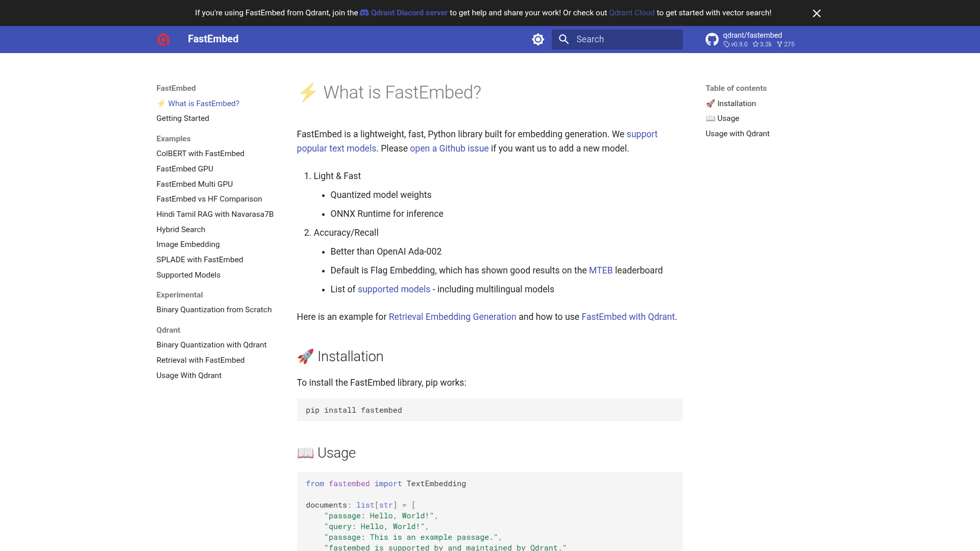Dismiss the announcement banner with the X
Screen dimensions: 980x551
[x=817, y=13]
